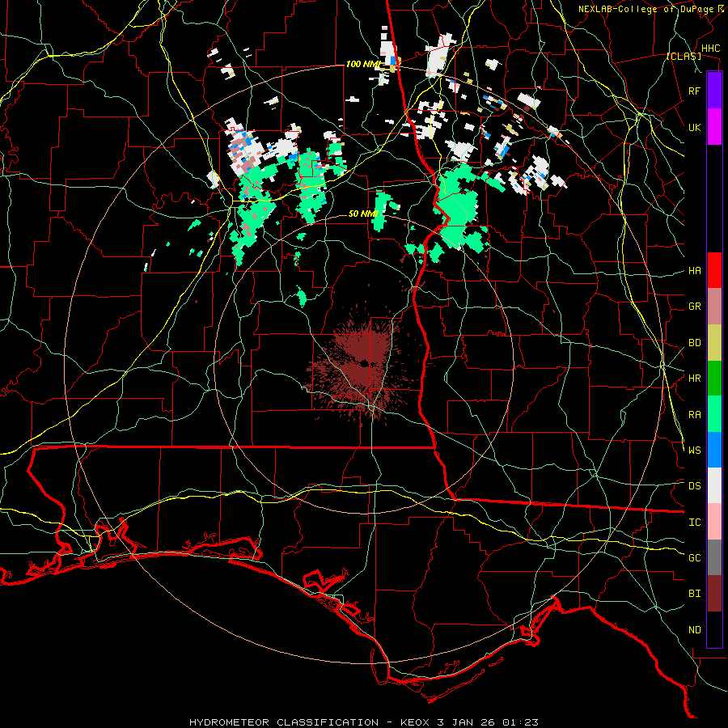Viewport: 728px width, 728px height.
Task: Click the radar site center dot
Action: coord(364,363)
